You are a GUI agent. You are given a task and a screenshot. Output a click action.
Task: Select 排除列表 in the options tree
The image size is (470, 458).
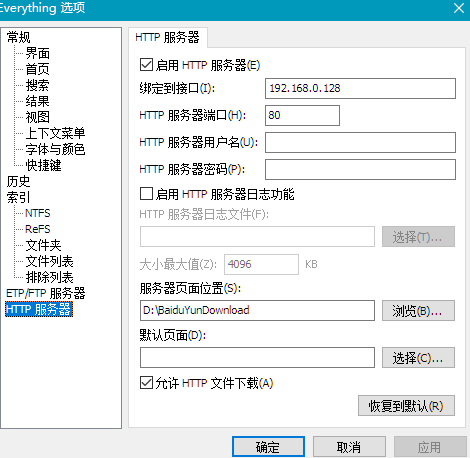[49, 277]
